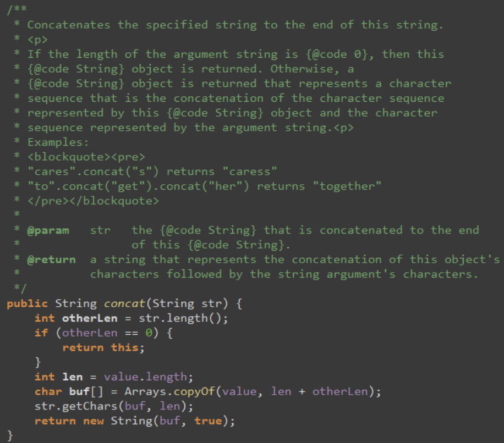The image size is (504, 443).
Task: Click the method's final closing brace
Action: pos(10,435)
